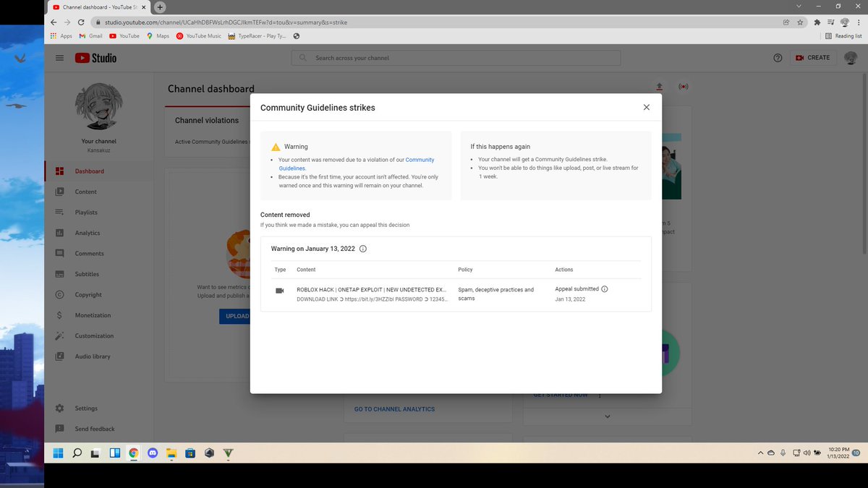Open the Gmail bookmark

(x=90, y=35)
